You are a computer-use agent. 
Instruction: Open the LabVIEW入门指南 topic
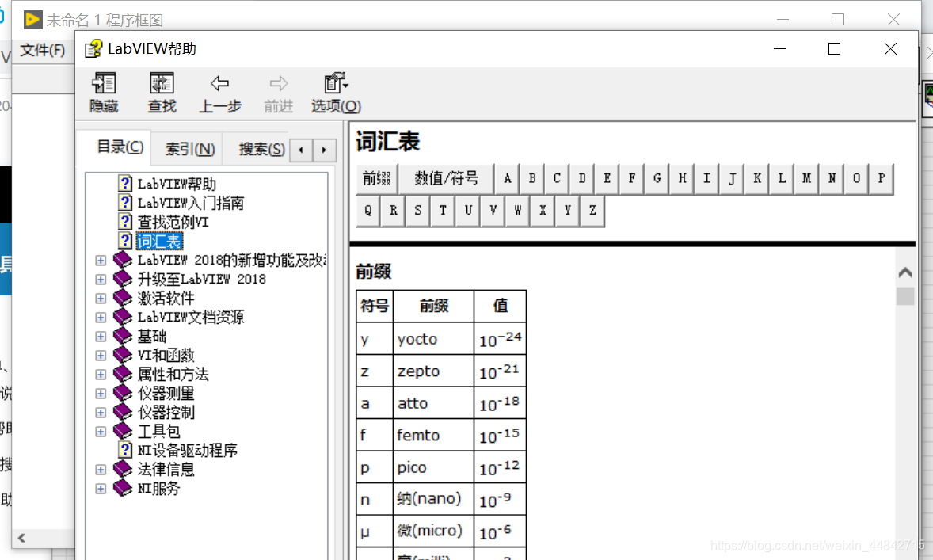click(x=190, y=203)
